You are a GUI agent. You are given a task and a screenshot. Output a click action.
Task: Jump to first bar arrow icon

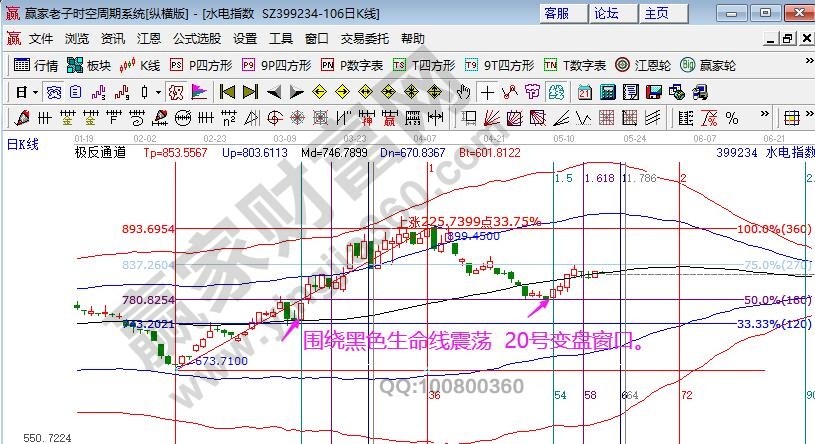pos(226,92)
